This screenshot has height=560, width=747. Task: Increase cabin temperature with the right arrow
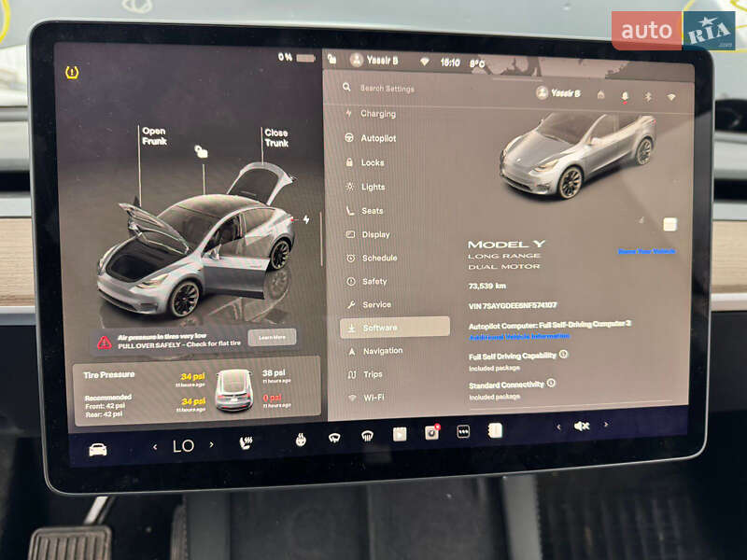point(210,443)
